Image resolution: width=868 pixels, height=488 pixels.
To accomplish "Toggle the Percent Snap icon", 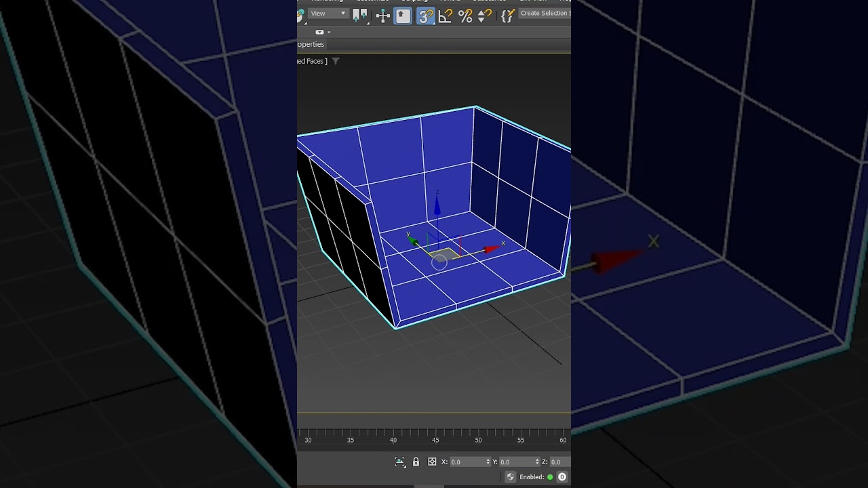I will click(x=465, y=16).
